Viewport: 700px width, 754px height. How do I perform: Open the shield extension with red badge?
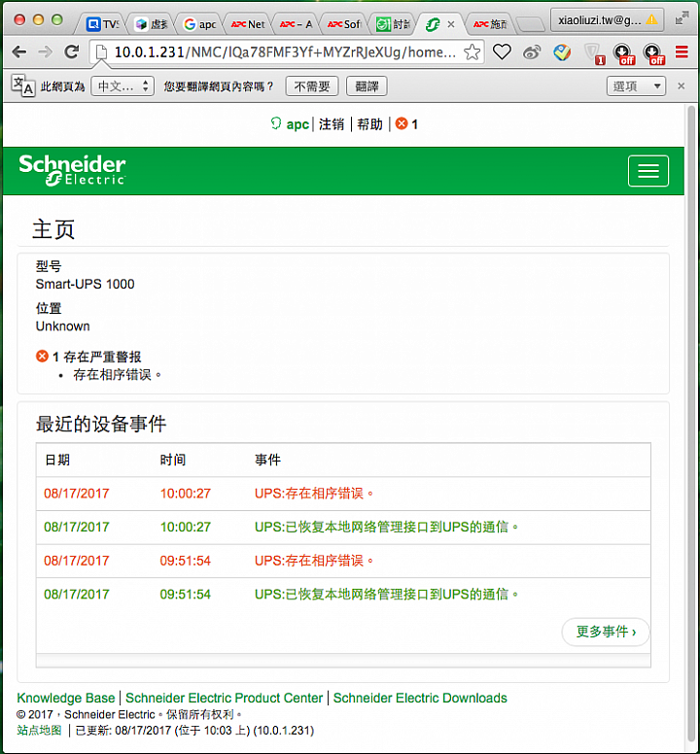click(593, 53)
